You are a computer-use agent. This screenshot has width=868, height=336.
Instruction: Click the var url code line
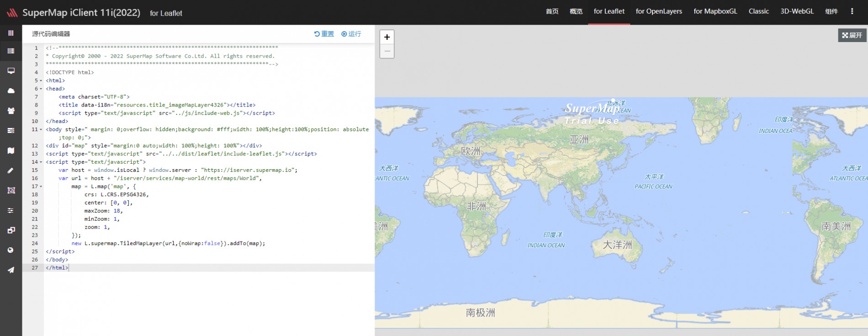(160, 178)
